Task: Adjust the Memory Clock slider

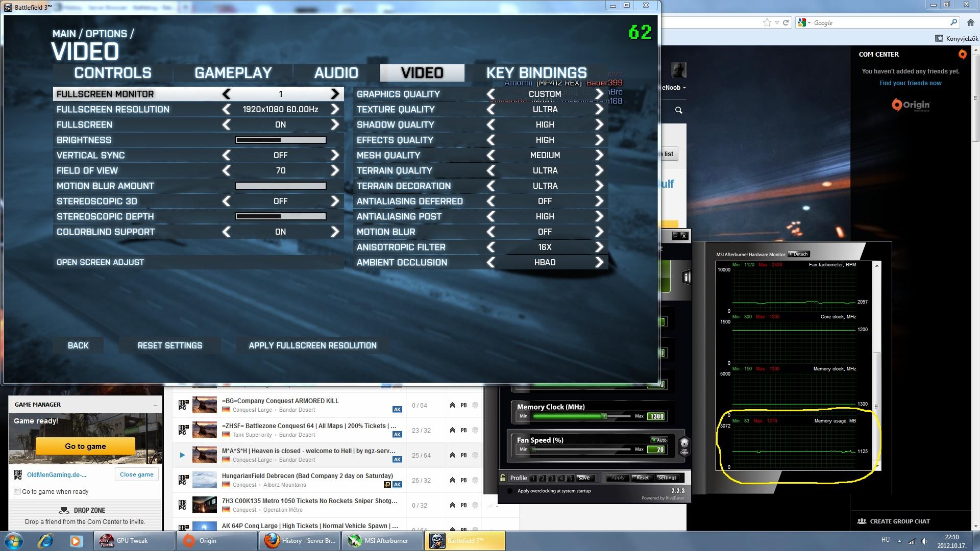Action: point(581,416)
